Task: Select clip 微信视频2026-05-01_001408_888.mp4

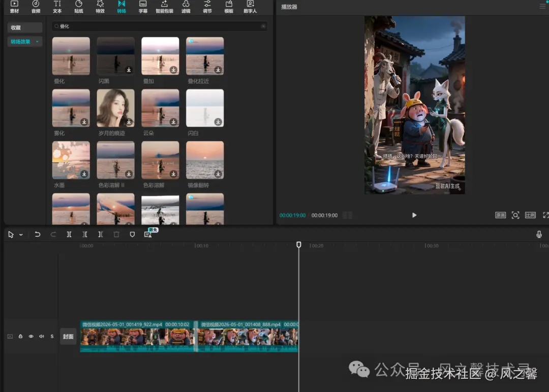Action: 248,337
